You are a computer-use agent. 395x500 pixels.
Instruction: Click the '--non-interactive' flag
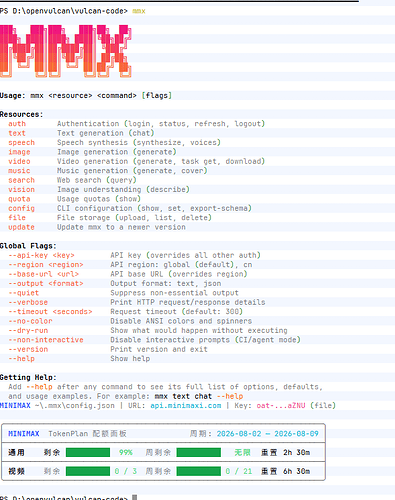[x=46, y=340]
